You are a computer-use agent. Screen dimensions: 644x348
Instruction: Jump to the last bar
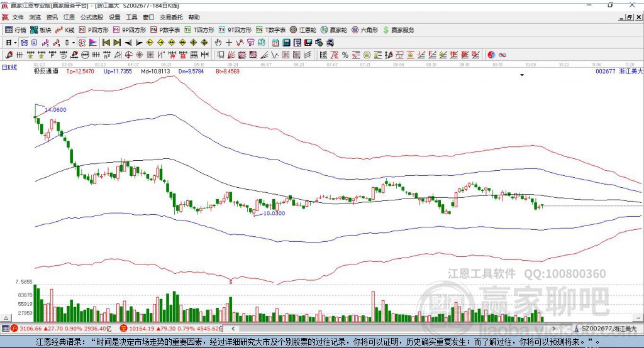click(x=117, y=43)
